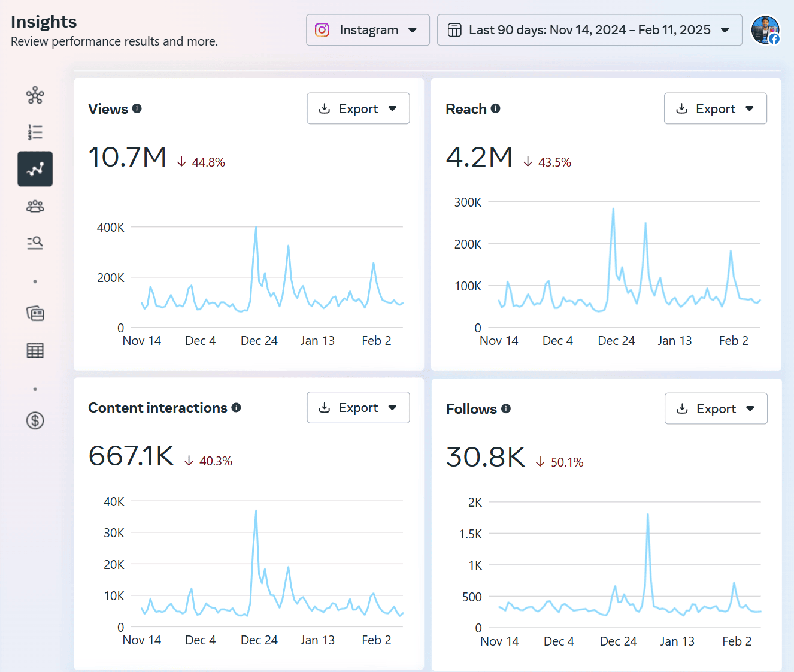The image size is (794, 672).
Task: Open the Instagram platform dropdown
Action: (x=368, y=30)
